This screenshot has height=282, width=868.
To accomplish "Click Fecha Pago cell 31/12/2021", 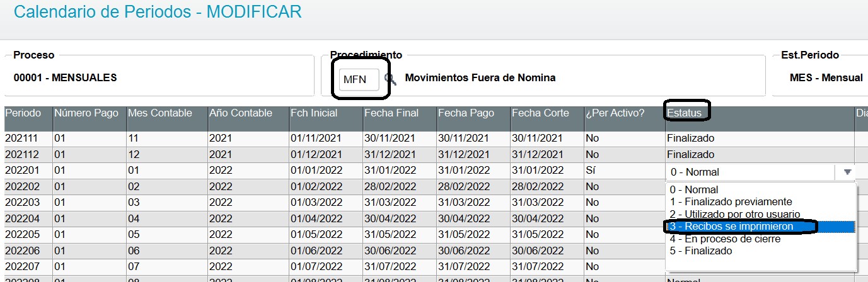I will tap(473, 154).
